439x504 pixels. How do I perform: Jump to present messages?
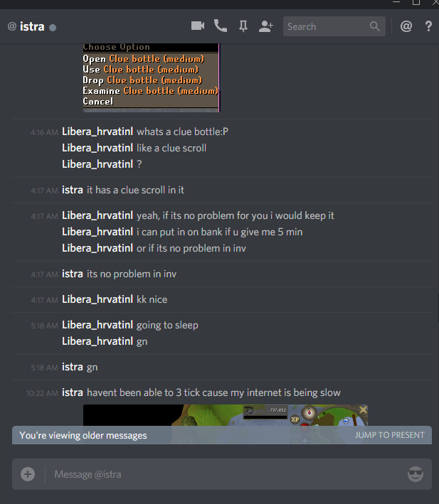[389, 435]
